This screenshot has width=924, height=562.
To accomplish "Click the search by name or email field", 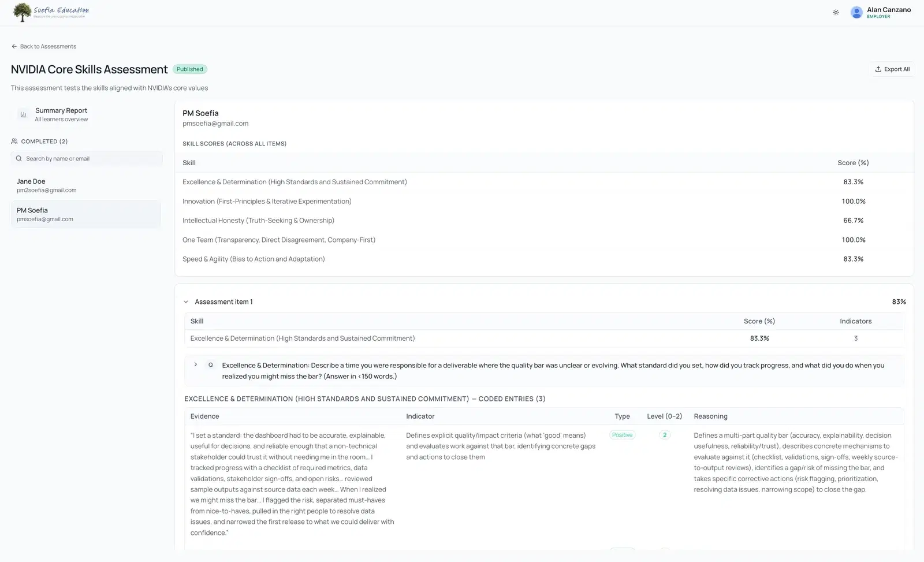I will coord(87,158).
